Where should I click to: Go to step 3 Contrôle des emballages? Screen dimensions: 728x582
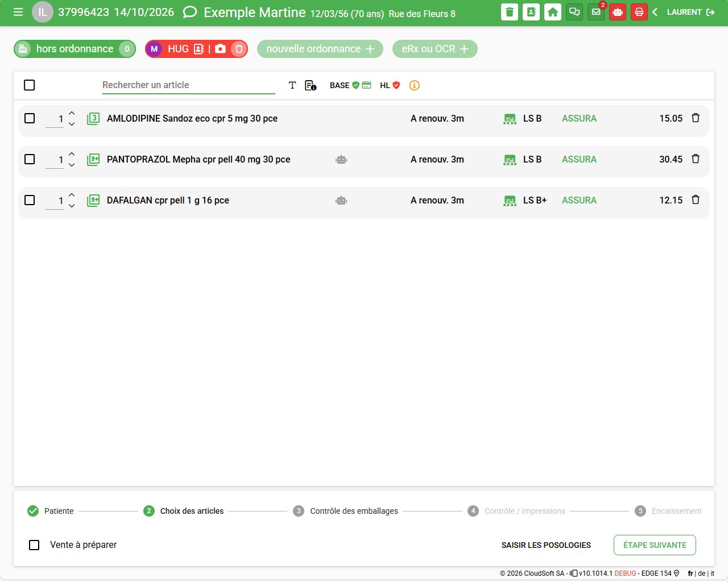[346, 511]
